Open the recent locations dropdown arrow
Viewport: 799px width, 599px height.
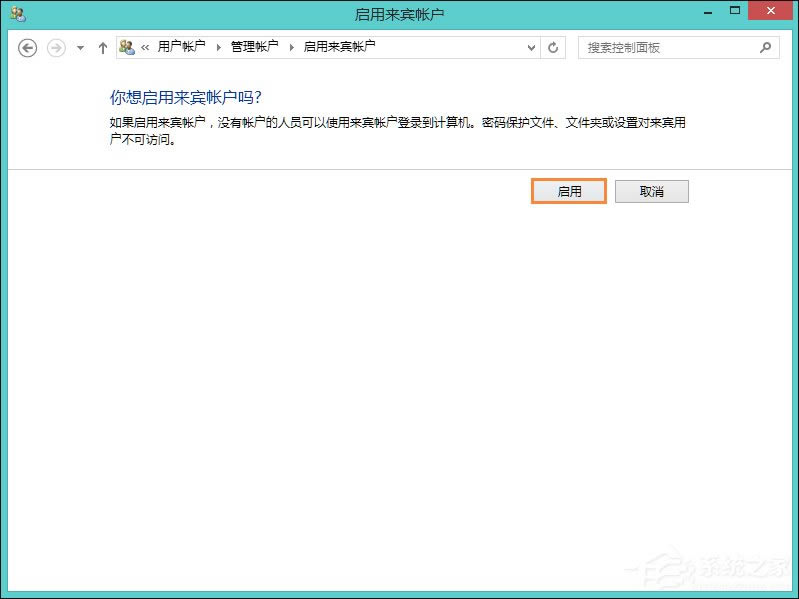pyautogui.click(x=81, y=48)
